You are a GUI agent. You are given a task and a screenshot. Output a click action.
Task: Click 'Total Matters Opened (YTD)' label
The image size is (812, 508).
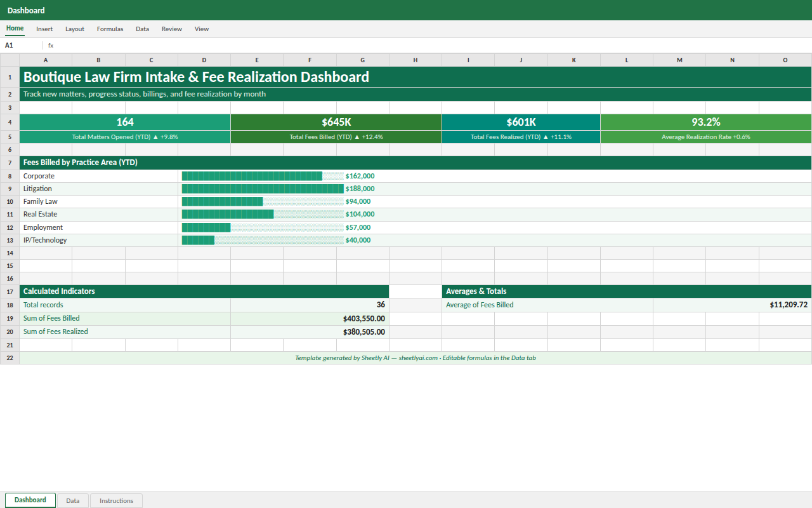coord(125,137)
